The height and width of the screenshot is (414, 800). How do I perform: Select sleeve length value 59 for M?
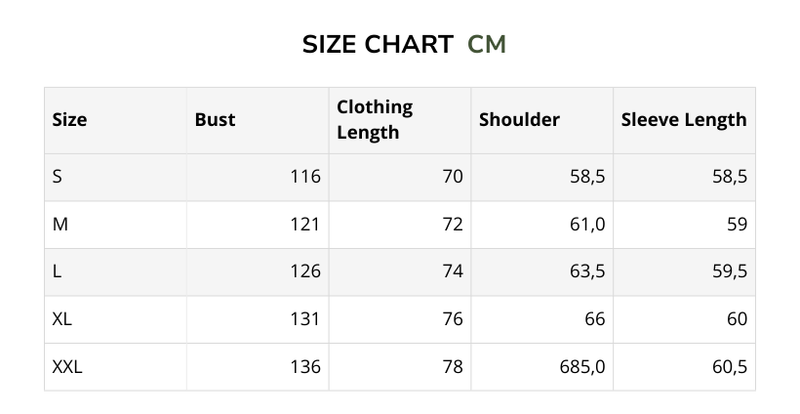tap(737, 225)
